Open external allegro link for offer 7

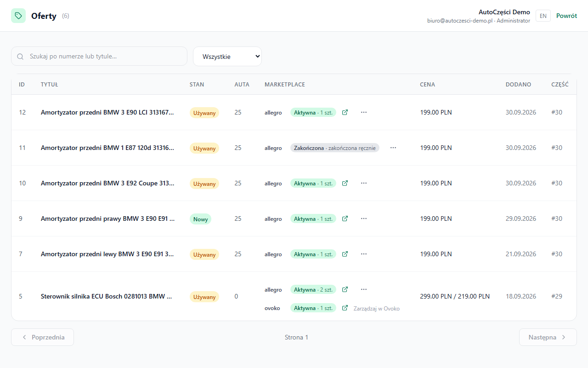click(345, 254)
